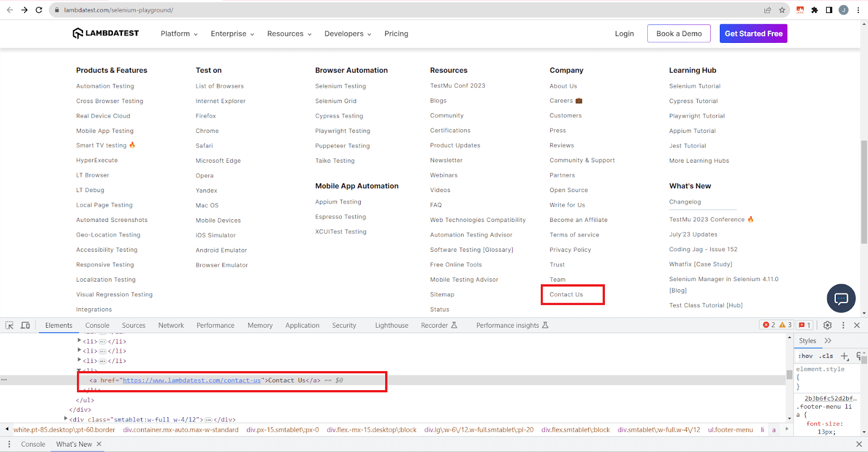Select the Security tab
This screenshot has height=452, width=868.
pyautogui.click(x=344, y=326)
